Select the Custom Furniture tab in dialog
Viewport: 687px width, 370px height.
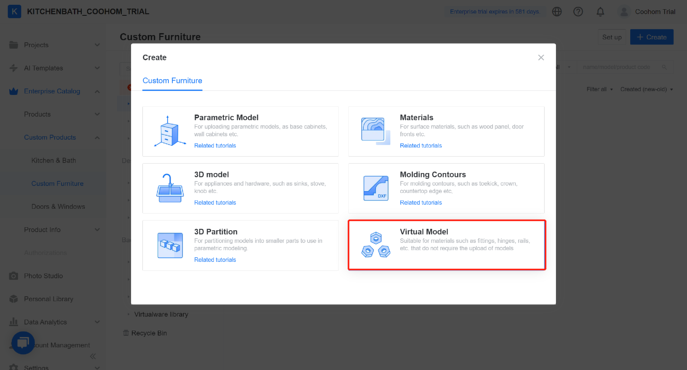[x=172, y=81]
